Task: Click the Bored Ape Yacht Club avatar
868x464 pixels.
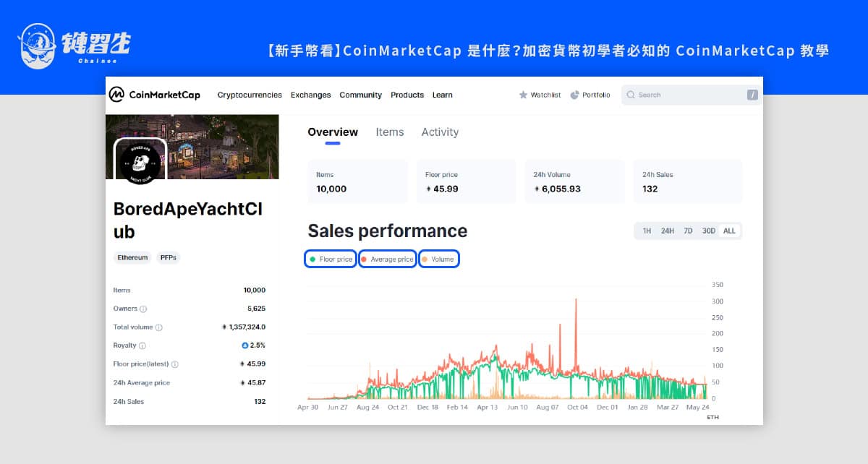Action: [x=140, y=162]
